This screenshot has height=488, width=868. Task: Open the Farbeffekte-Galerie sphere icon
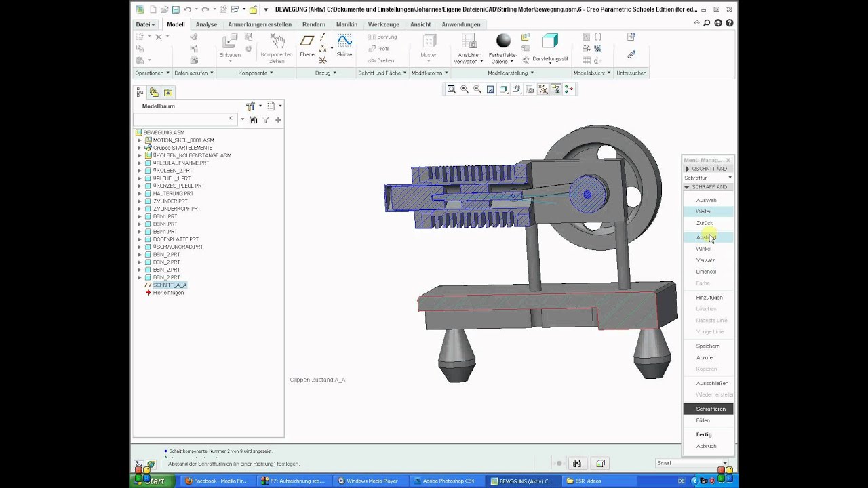point(503,41)
